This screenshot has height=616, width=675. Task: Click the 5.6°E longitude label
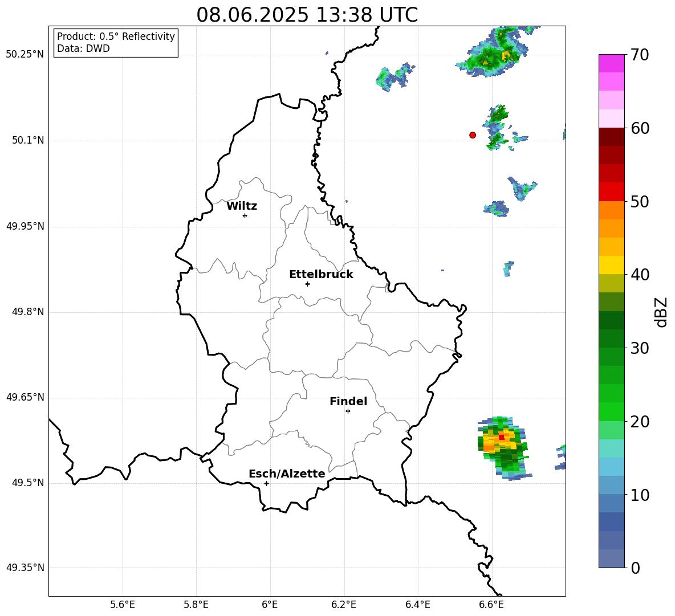123,605
